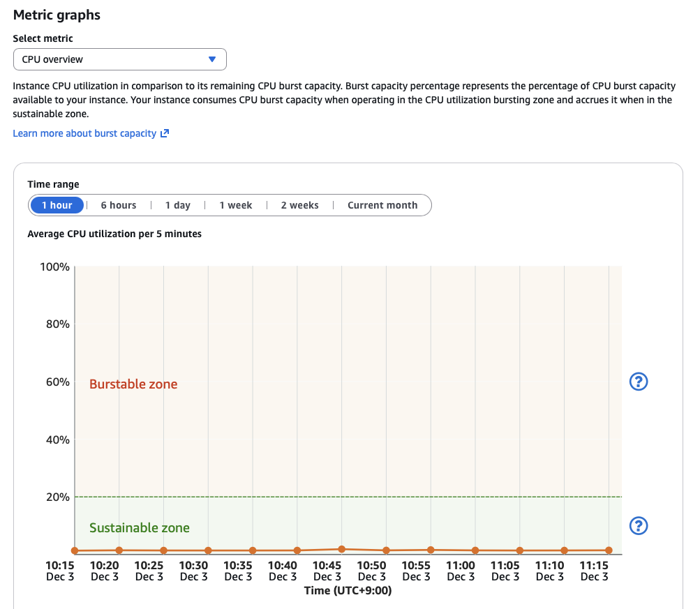Click the external link icon after burst capacity

coord(165,133)
